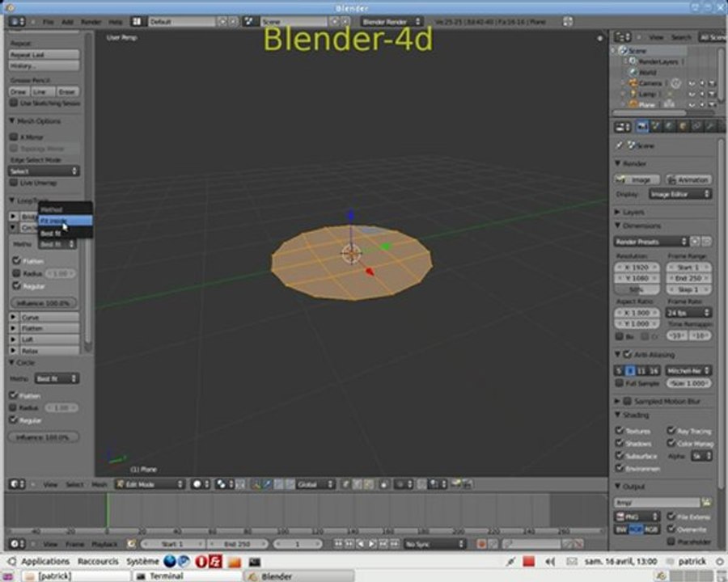Open 3D view editor type selector
This screenshot has height=582, width=728.
tap(17, 484)
